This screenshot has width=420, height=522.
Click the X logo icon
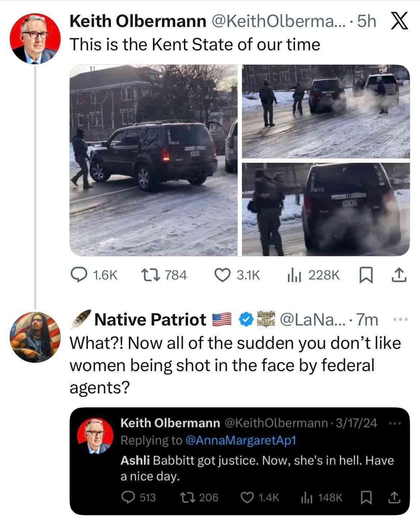click(x=398, y=22)
